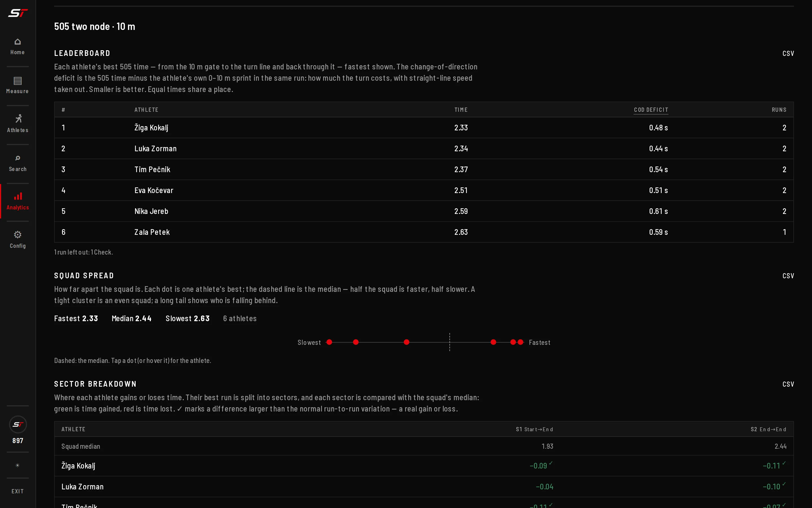Click EXIT in the sidebar

[x=17, y=491]
